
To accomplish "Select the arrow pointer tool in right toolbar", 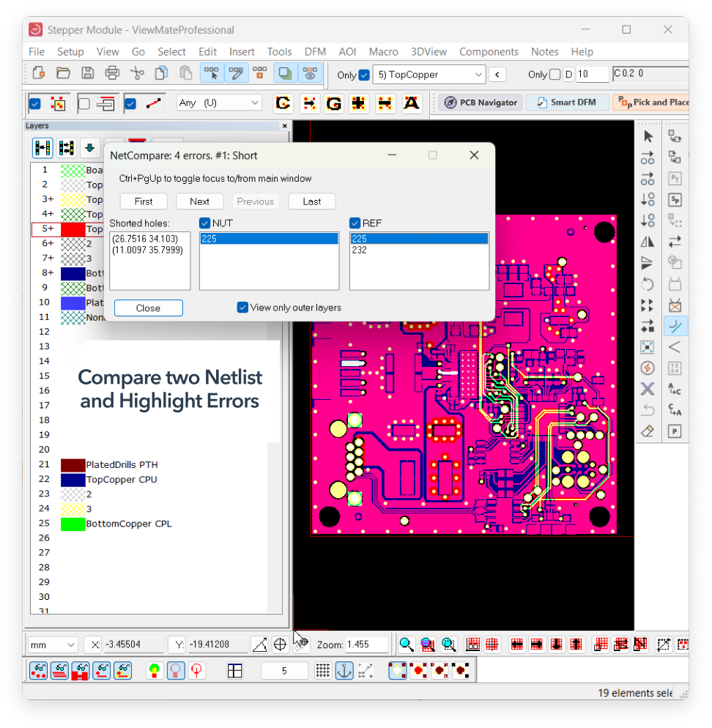I will 648,136.
